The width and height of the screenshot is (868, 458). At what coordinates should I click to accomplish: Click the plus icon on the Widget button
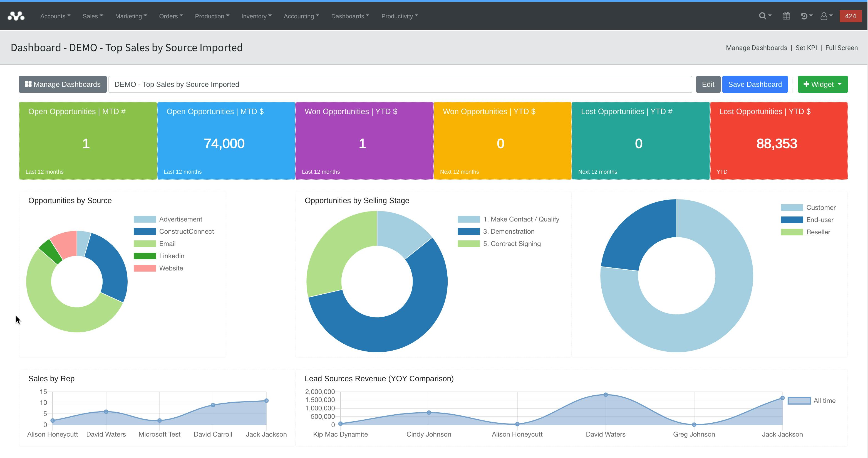click(807, 84)
